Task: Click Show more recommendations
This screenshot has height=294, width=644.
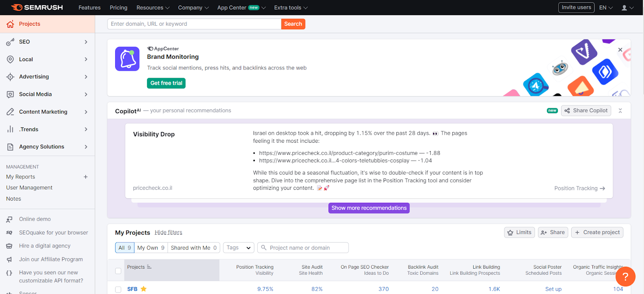Action: point(369,208)
